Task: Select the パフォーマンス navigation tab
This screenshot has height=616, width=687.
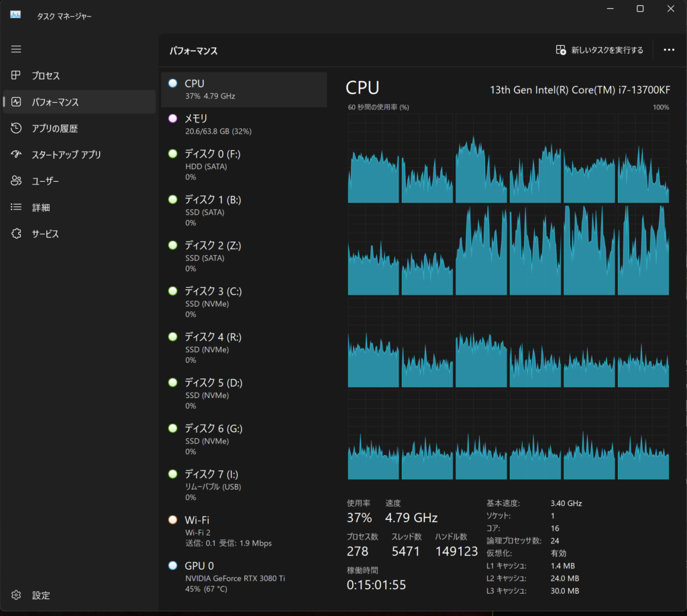Action: [79, 101]
